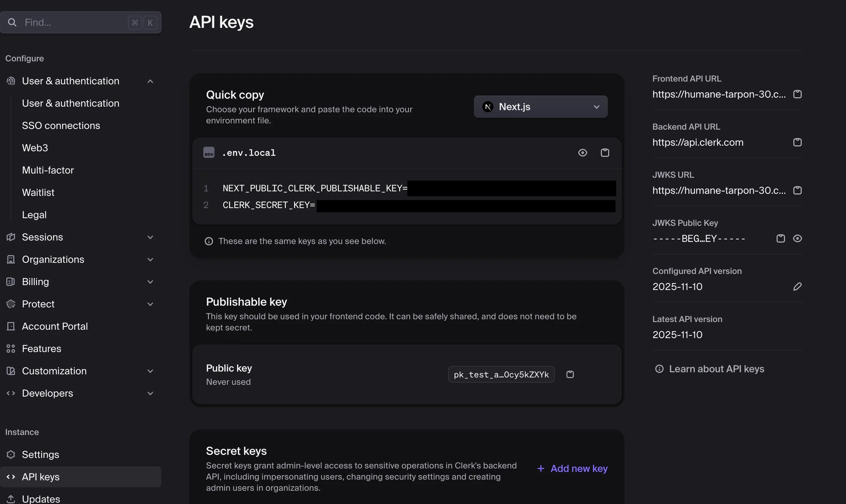Image resolution: width=846 pixels, height=504 pixels.
Task: Click the Account Portal icon
Action: [11, 327]
